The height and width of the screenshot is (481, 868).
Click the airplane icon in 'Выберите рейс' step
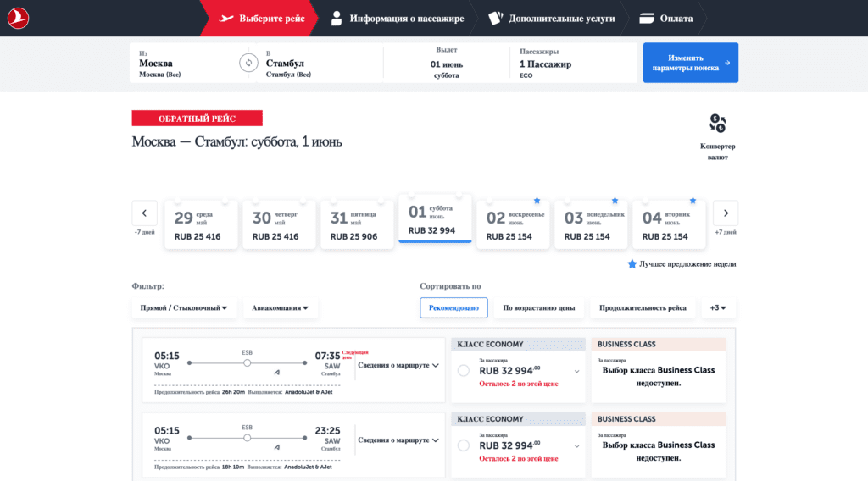tap(226, 19)
